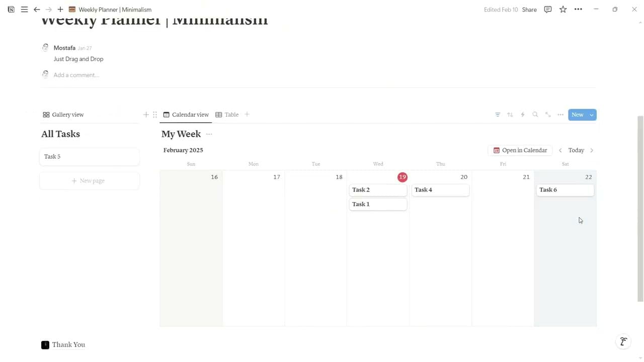The width and height of the screenshot is (644, 362).
Task: Open the lightning bolt automations icon
Action: click(523, 115)
